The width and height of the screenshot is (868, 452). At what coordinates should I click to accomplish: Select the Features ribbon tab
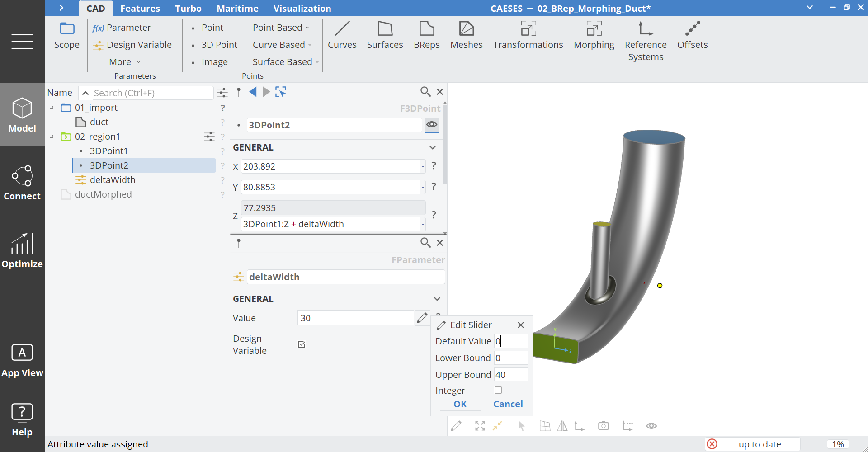[x=140, y=9]
